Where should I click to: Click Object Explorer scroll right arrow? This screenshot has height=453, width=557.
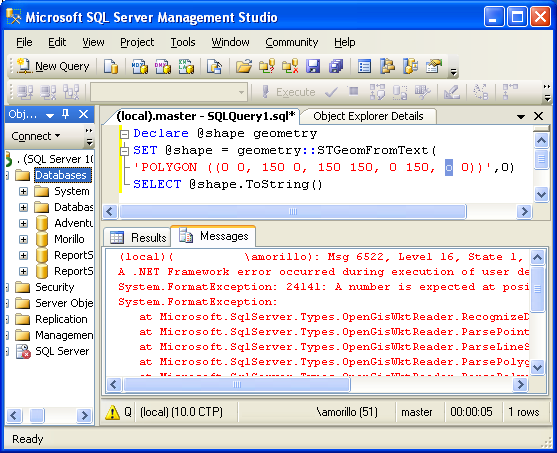85,415
